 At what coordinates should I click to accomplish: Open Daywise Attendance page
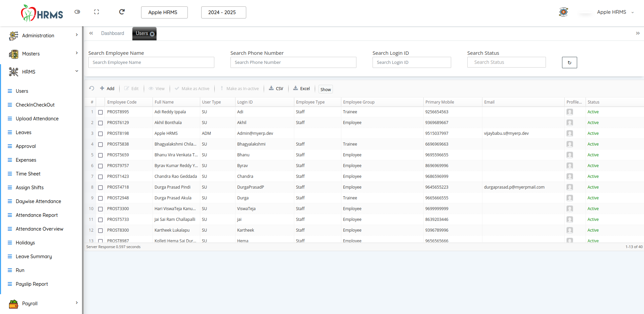click(x=38, y=201)
